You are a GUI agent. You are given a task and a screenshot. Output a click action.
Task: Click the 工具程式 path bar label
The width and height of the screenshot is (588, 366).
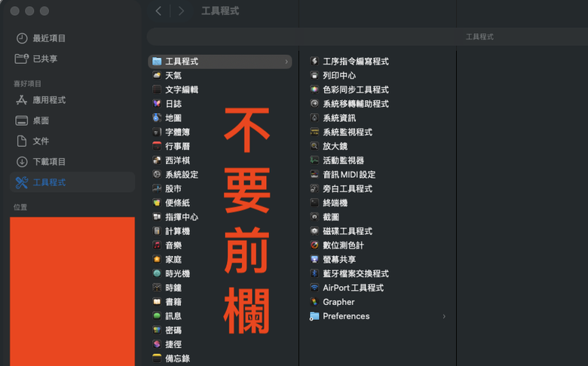[479, 37]
